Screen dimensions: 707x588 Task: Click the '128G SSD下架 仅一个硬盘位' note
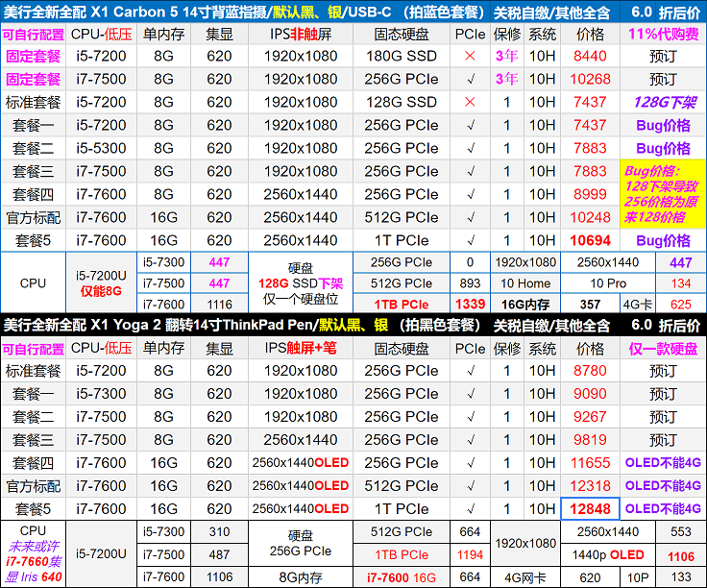(301, 283)
